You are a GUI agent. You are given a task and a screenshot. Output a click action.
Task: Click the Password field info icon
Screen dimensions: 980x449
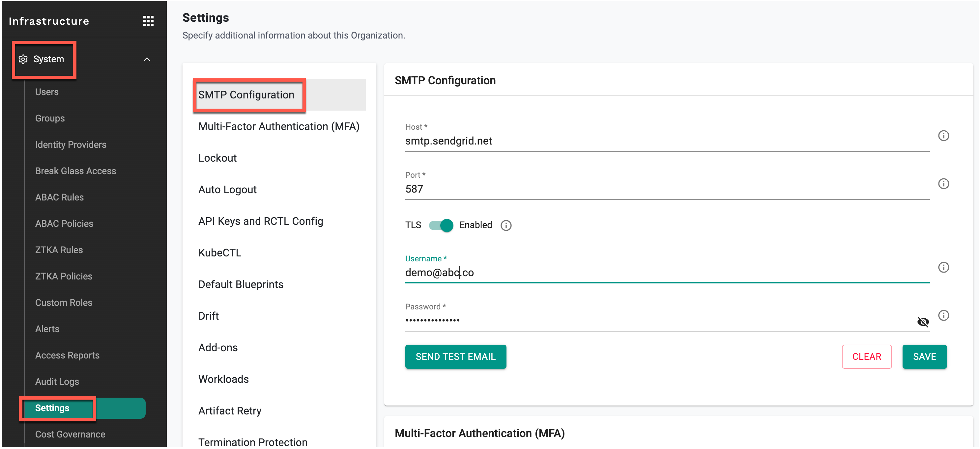pyautogui.click(x=943, y=315)
